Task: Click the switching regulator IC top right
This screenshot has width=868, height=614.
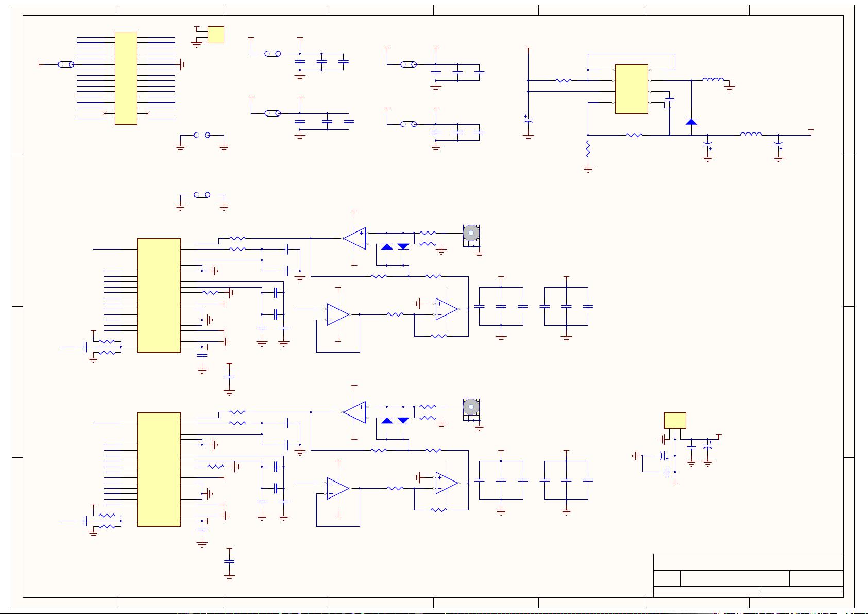Action: point(631,89)
